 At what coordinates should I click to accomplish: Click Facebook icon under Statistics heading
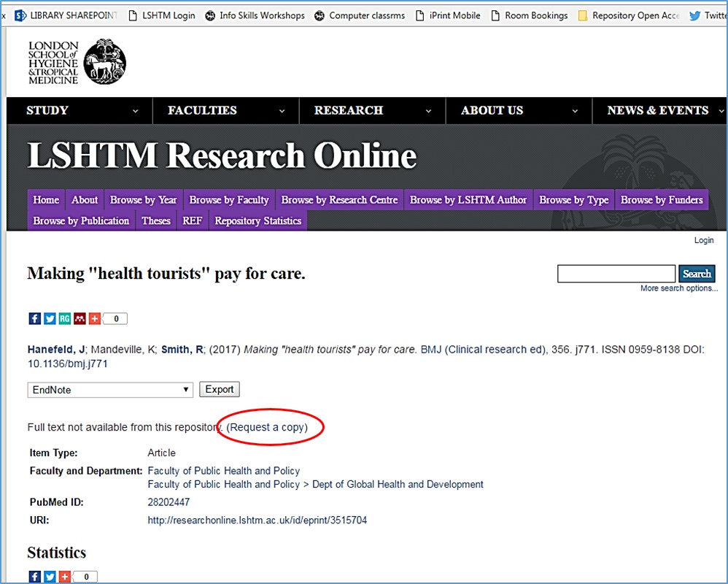pos(34,577)
